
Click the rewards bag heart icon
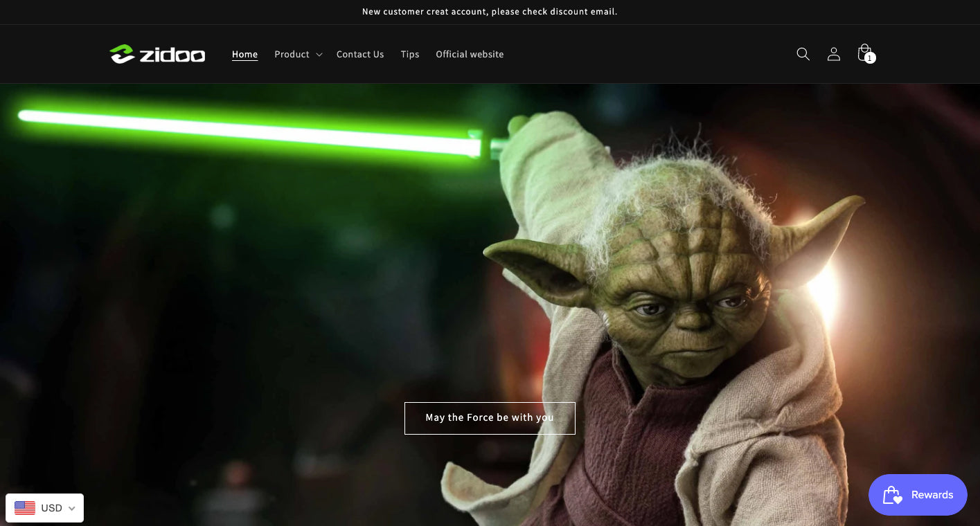tap(892, 495)
